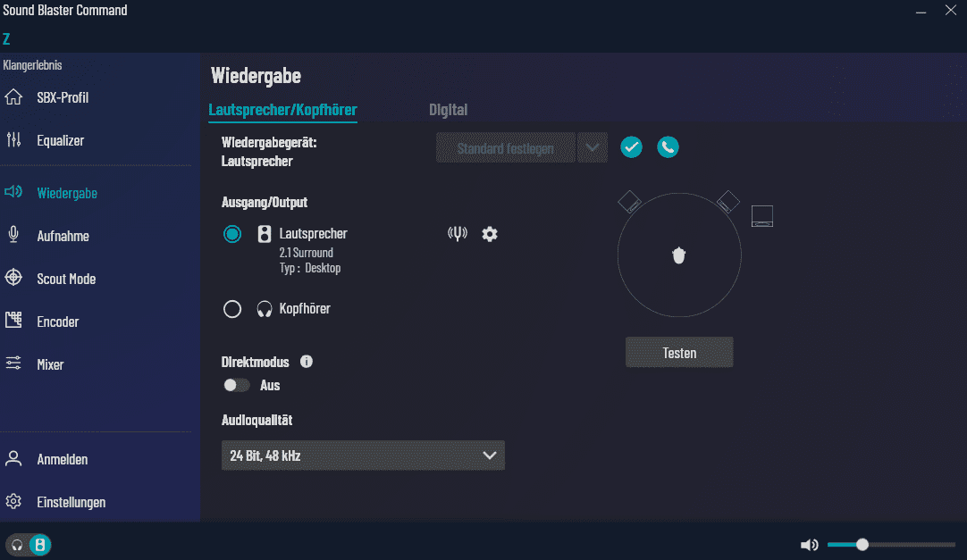967x560 pixels.
Task: Open the Mixer page label
Action: (50, 364)
